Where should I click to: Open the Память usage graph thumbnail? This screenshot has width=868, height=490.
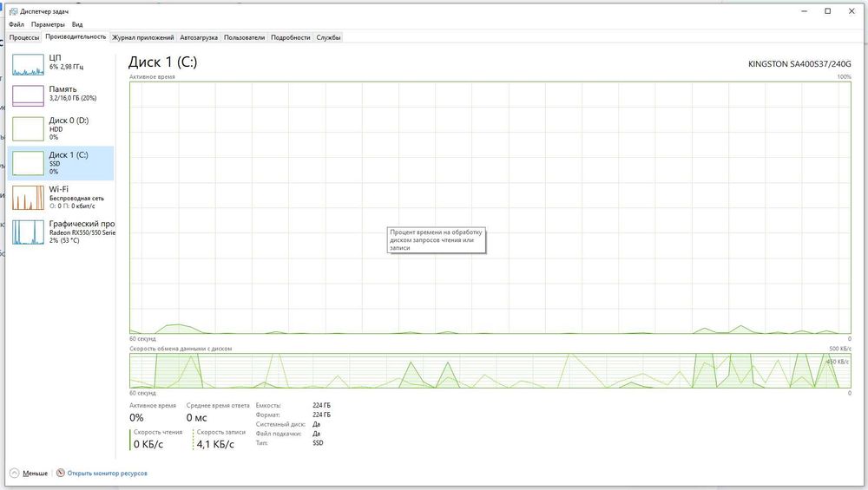28,95
